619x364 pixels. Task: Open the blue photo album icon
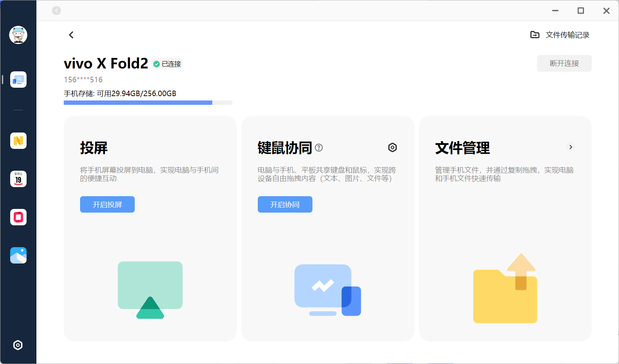click(x=18, y=255)
